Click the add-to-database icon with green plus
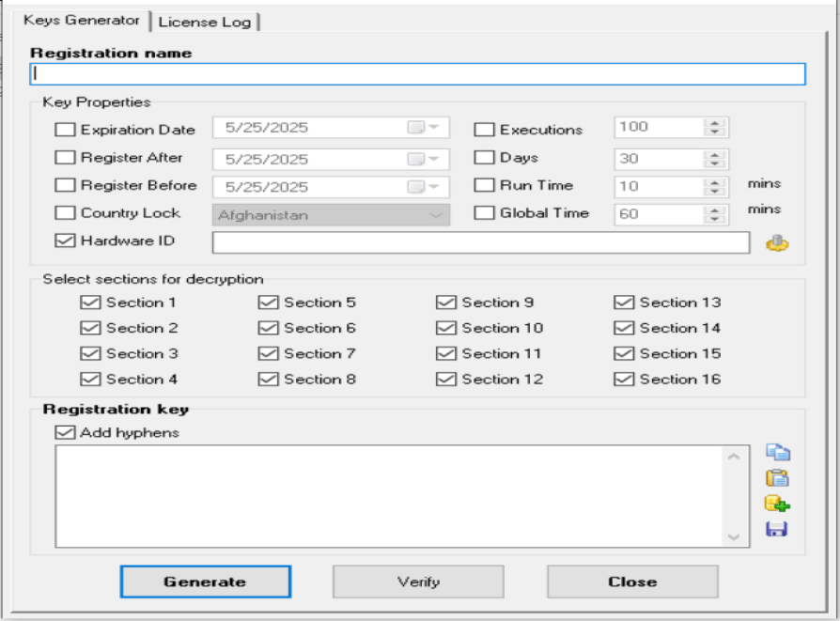The image size is (840, 621). coord(776,504)
